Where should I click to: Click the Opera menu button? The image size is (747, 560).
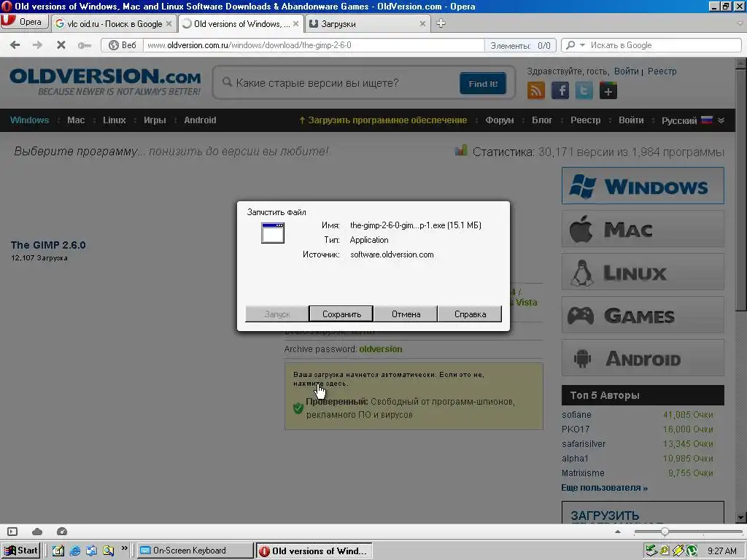[x=24, y=22]
